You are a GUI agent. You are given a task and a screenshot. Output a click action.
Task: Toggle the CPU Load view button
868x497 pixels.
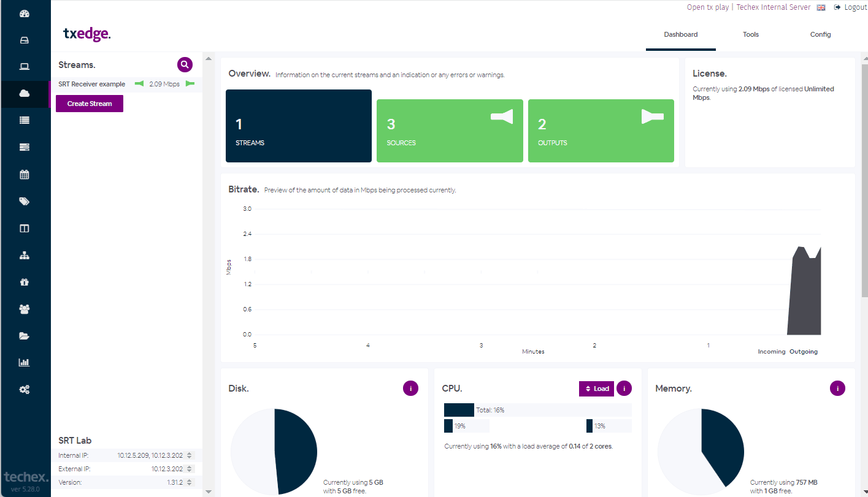click(x=596, y=389)
